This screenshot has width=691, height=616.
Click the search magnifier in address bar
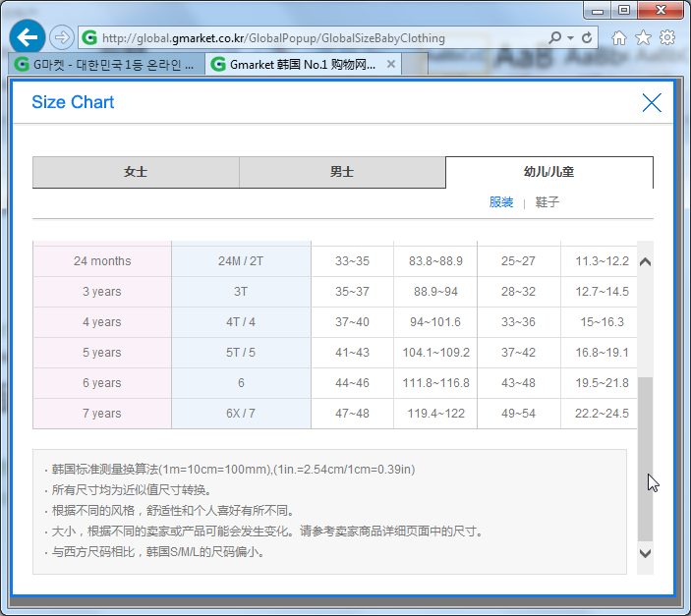coord(554,37)
